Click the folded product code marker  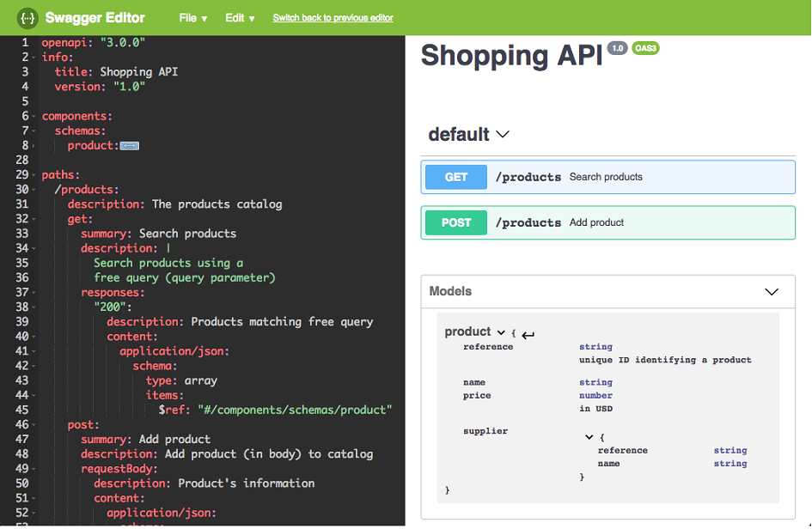129,146
